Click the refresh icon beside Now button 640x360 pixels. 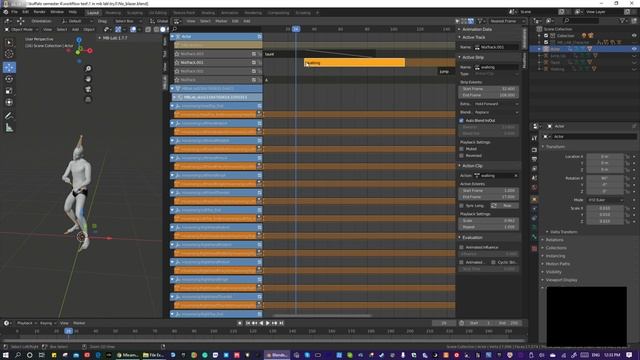[x=494, y=205]
